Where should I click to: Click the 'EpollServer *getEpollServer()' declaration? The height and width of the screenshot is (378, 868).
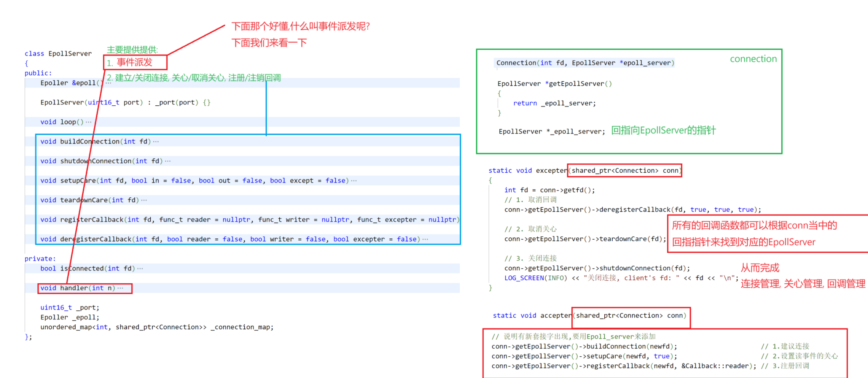(x=554, y=84)
